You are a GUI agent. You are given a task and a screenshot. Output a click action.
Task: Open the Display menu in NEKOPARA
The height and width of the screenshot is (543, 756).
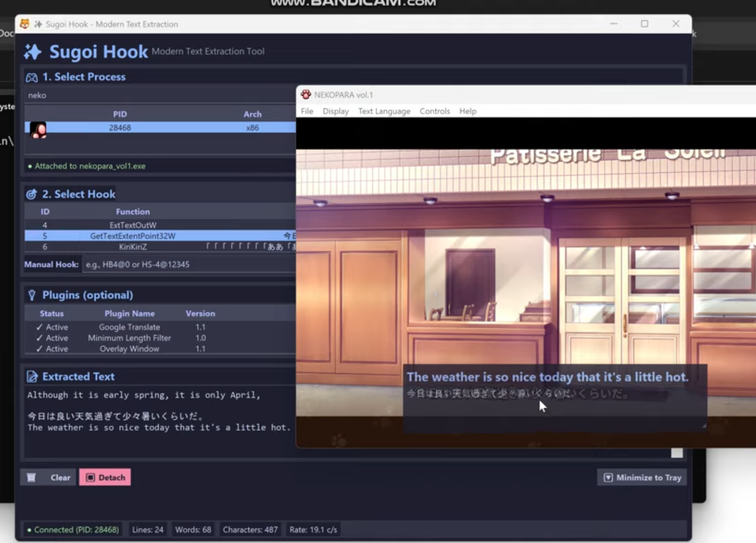335,111
